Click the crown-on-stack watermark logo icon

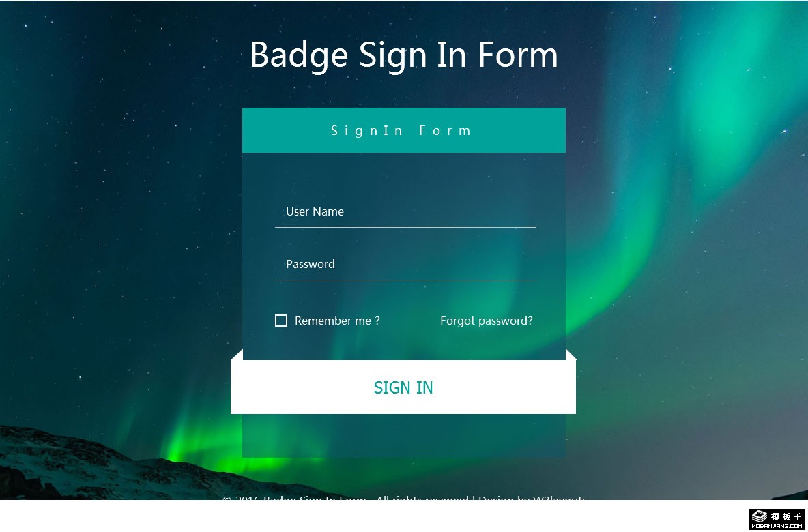pyautogui.click(x=760, y=516)
